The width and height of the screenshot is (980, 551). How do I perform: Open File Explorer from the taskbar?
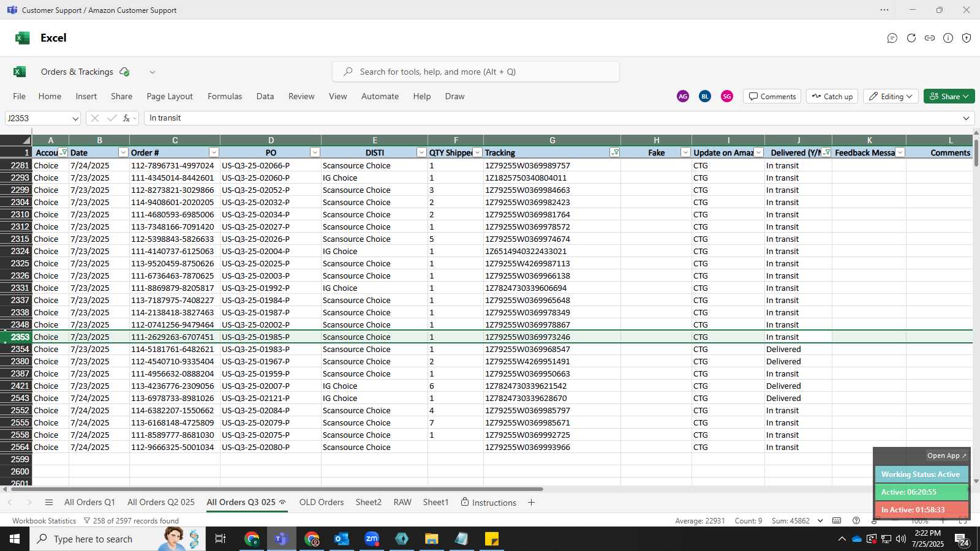coord(432,539)
